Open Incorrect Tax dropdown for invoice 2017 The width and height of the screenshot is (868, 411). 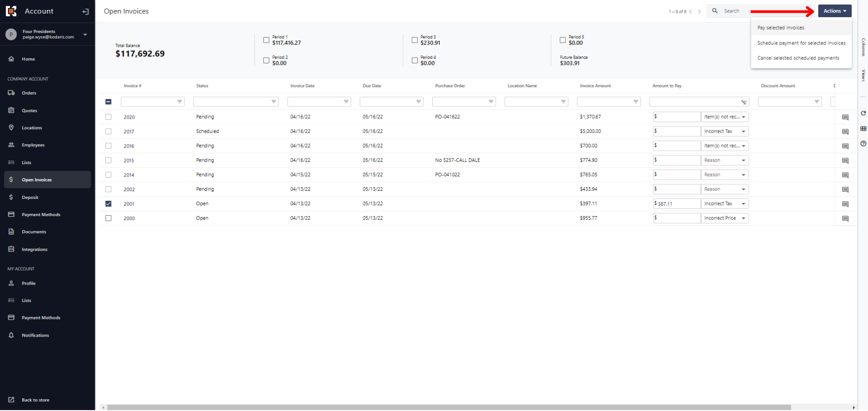[725, 131]
